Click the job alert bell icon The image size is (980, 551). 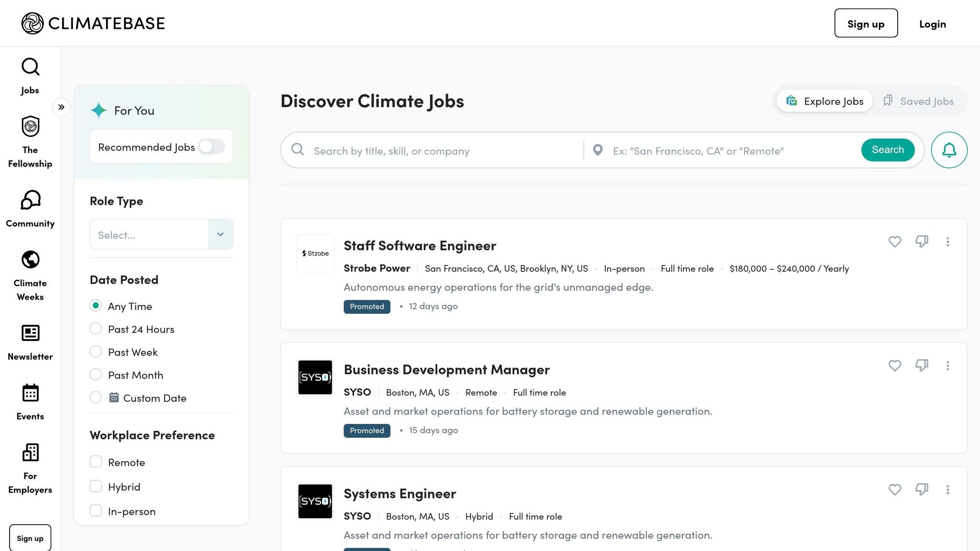tap(949, 150)
